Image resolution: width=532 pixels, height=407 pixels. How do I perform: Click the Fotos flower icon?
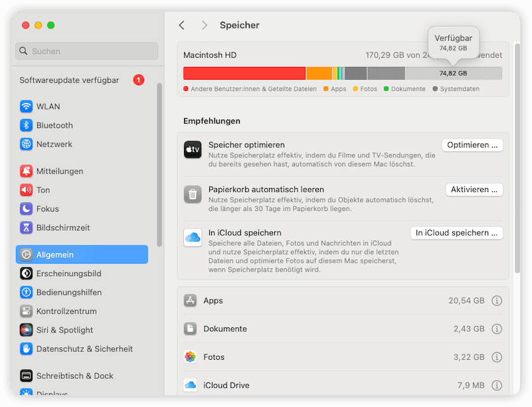pyautogui.click(x=190, y=357)
